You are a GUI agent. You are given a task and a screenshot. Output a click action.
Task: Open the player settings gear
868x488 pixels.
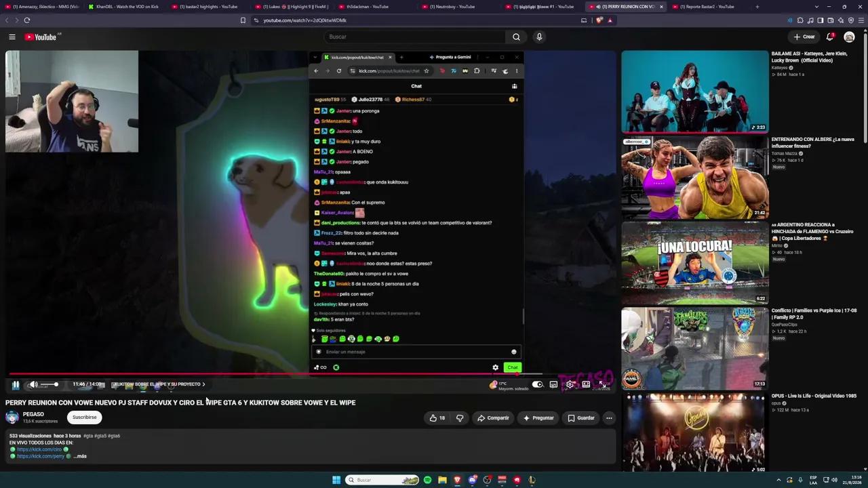click(570, 384)
